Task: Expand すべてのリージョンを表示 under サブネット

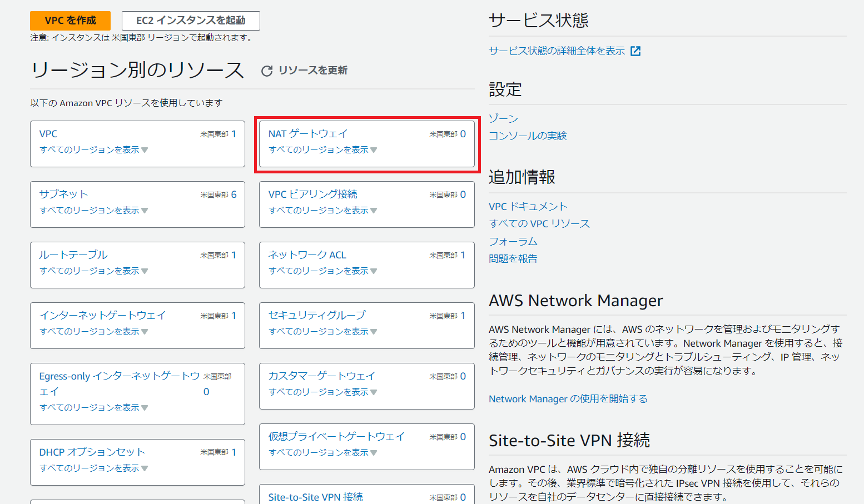Action: (93, 211)
